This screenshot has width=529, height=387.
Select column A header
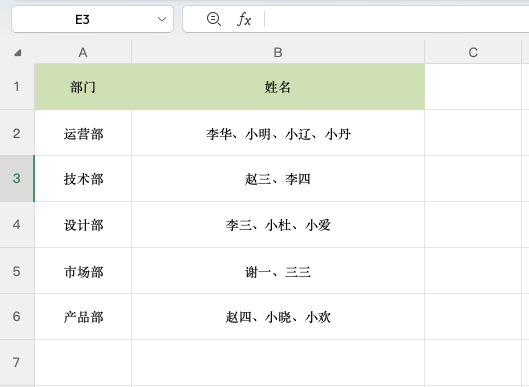(x=83, y=52)
